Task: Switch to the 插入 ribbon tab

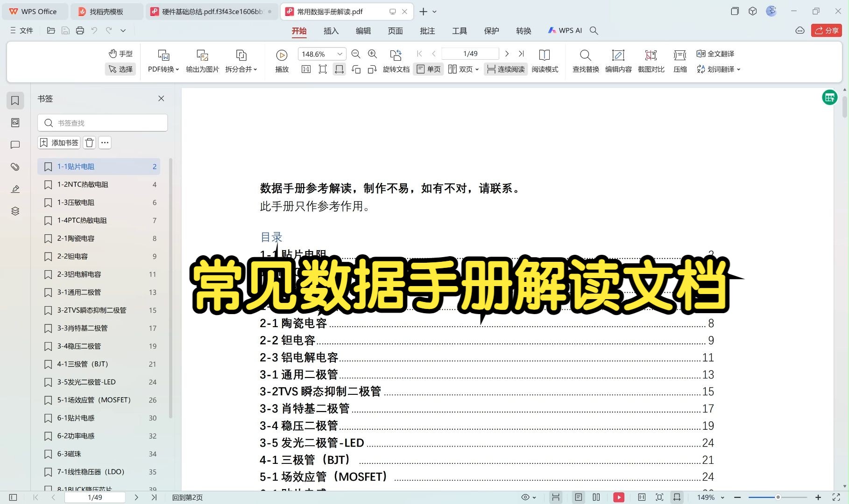Action: click(331, 31)
